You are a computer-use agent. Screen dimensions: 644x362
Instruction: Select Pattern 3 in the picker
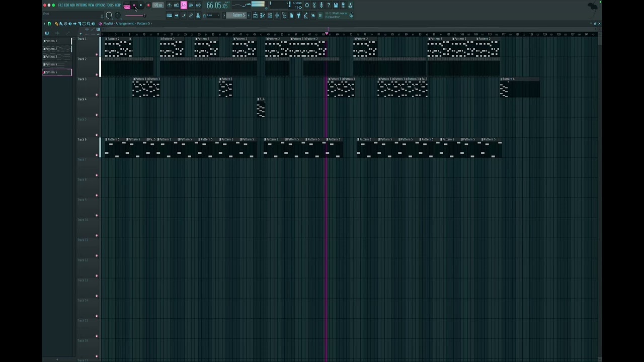[x=57, y=56]
